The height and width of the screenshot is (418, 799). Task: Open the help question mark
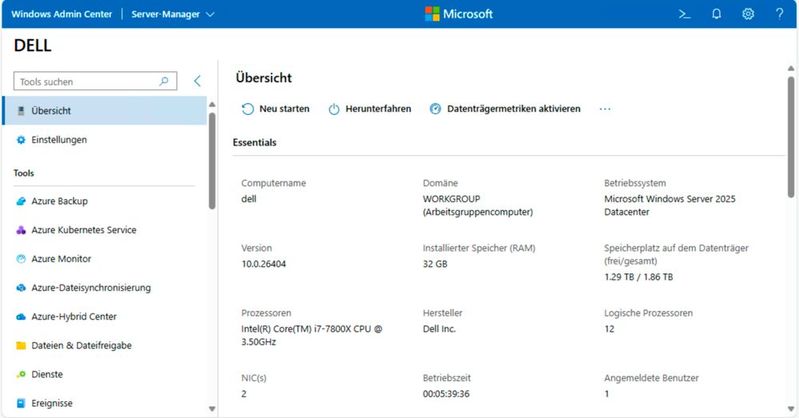[780, 14]
